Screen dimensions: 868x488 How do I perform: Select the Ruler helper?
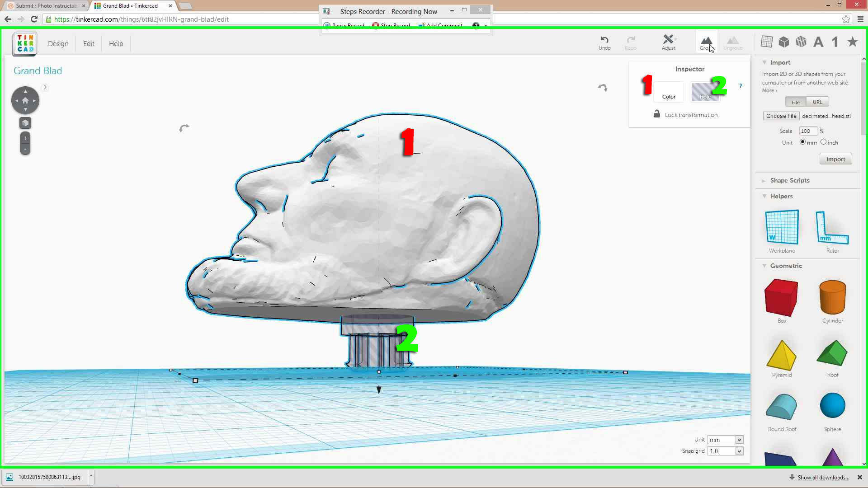832,231
